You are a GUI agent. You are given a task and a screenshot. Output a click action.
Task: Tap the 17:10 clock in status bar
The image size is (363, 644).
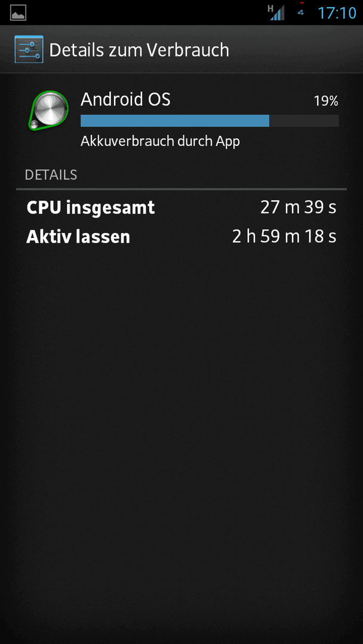pyautogui.click(x=337, y=13)
